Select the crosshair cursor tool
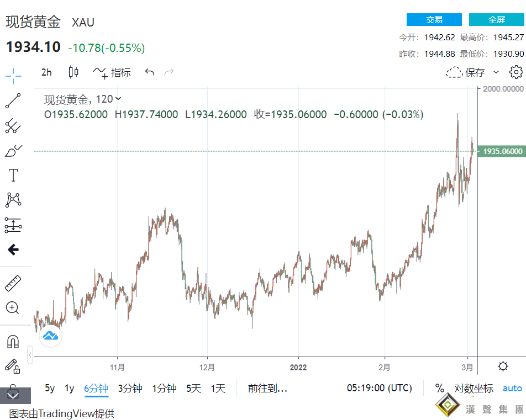526x420 pixels. pyautogui.click(x=13, y=76)
